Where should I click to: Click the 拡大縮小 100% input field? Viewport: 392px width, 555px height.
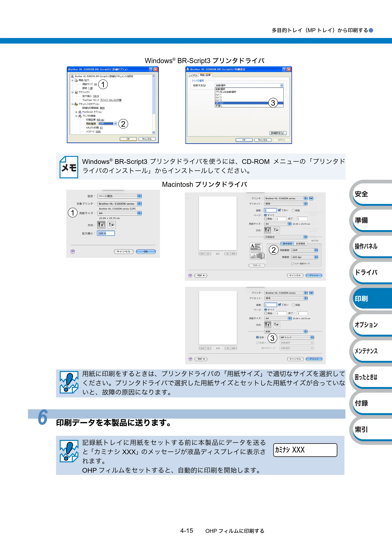point(106,233)
